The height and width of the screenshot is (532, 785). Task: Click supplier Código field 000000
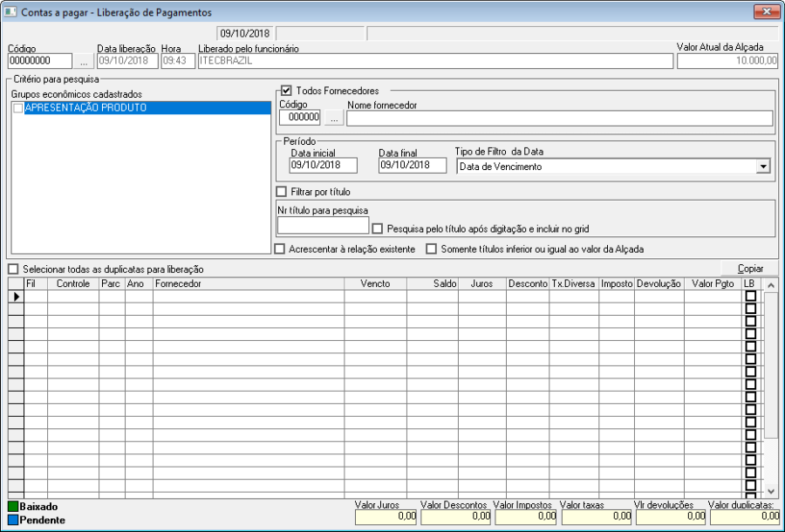pos(299,118)
